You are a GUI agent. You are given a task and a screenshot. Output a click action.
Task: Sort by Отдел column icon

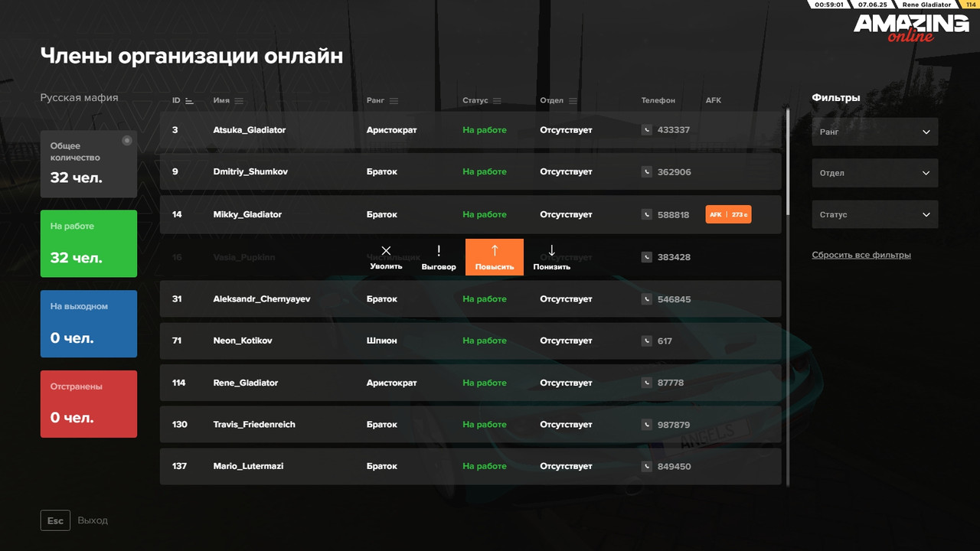(573, 101)
